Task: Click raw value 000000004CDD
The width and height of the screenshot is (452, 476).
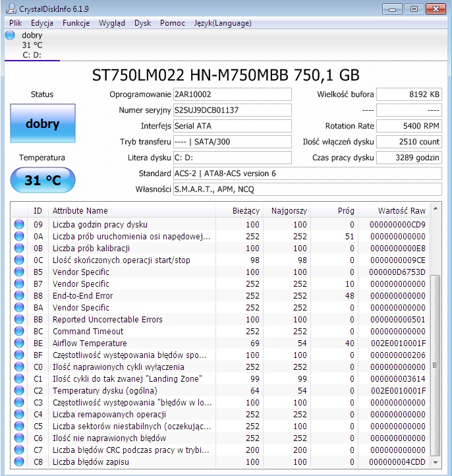Action: click(x=397, y=461)
